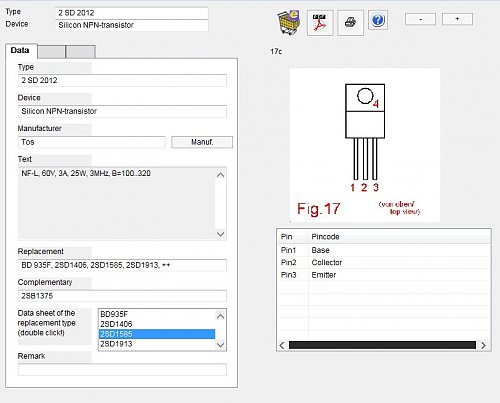Click left arrow of pin table scrollbar
This screenshot has width=500, height=403.
coord(282,345)
